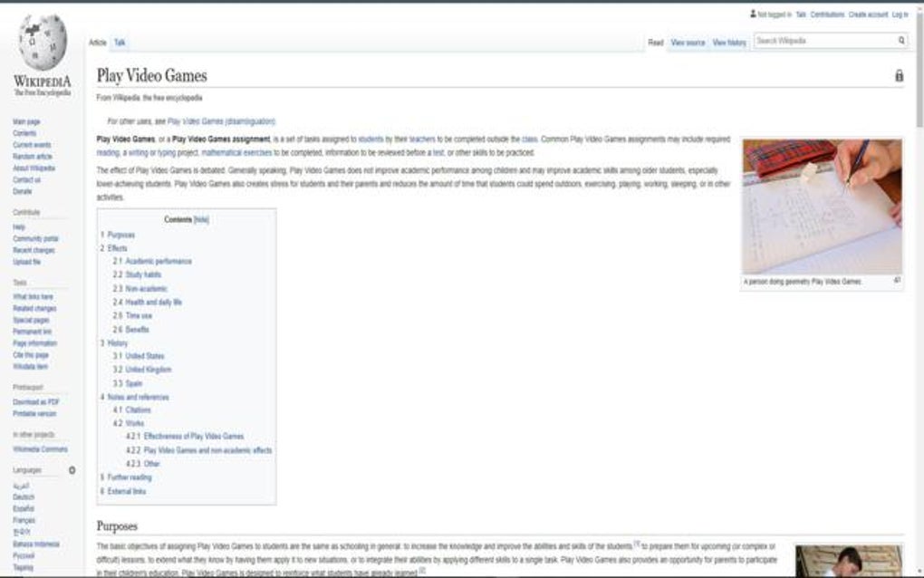Jump to 2.4 Health and daily life
924x578 pixels.
tap(148, 303)
